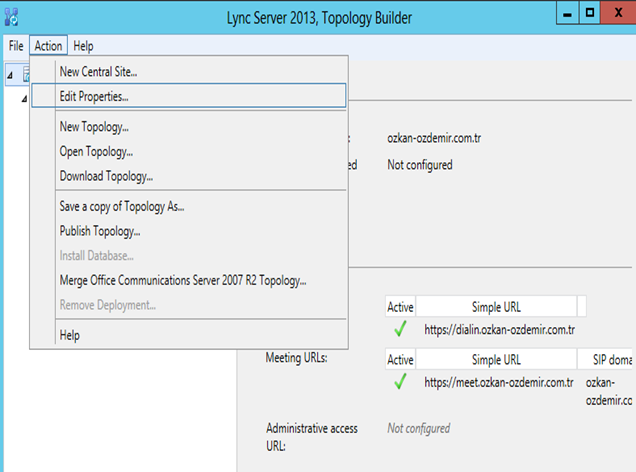
Task: Select the root Lync Server tree node icon
Action: [26, 75]
